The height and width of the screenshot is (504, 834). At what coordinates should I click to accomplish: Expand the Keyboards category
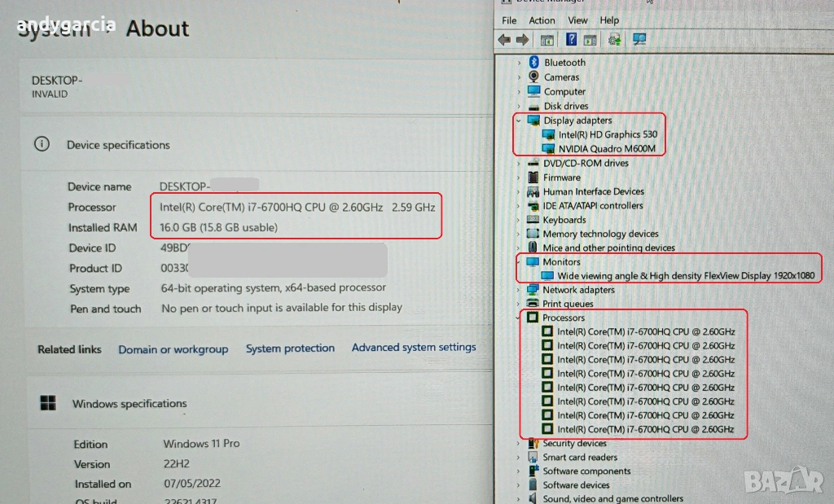pos(519,220)
